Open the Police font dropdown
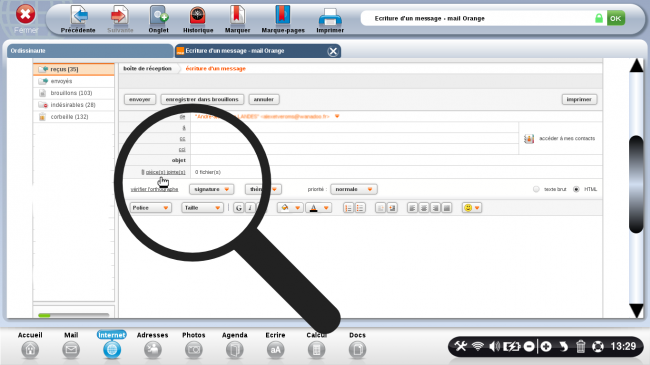650x365 pixels. pyautogui.click(x=150, y=208)
